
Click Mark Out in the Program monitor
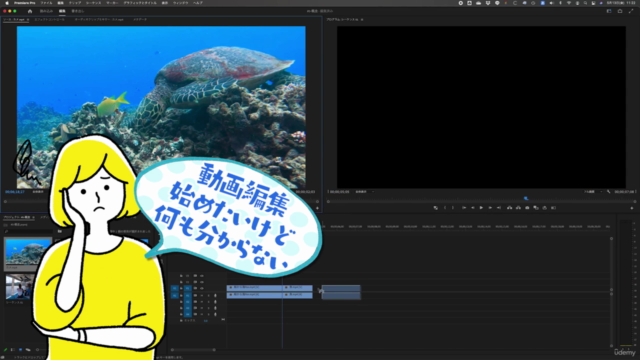(x=453, y=208)
